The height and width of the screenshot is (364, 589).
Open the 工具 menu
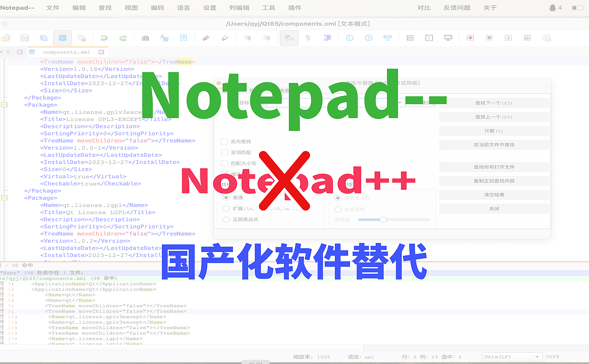click(268, 8)
